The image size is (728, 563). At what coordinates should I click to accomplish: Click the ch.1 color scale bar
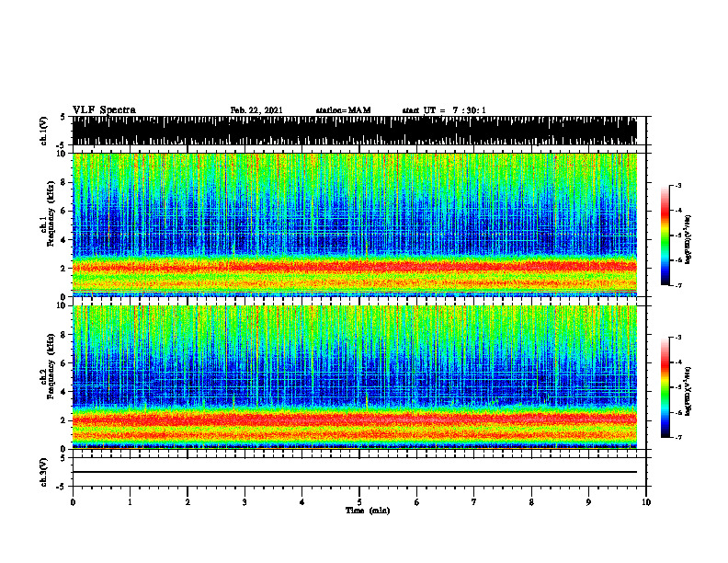tap(665, 236)
